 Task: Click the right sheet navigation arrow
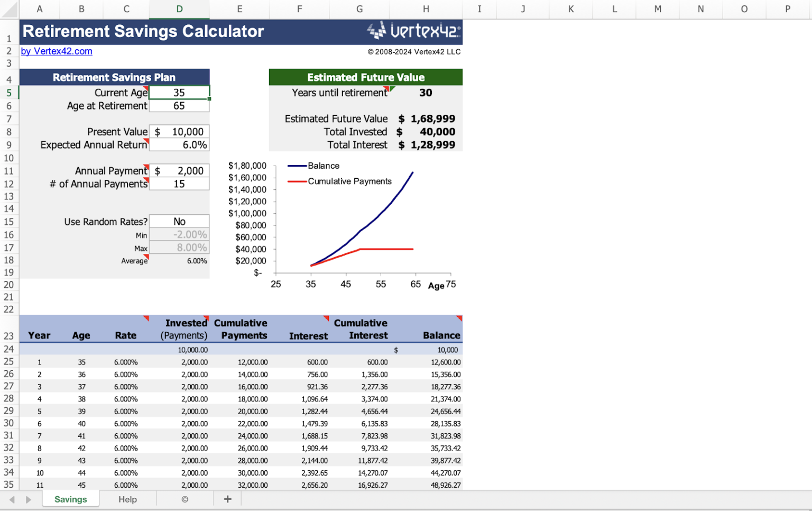29,499
